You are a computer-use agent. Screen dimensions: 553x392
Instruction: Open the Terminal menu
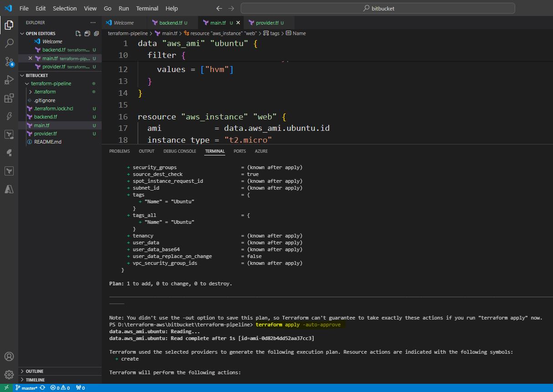[147, 8]
